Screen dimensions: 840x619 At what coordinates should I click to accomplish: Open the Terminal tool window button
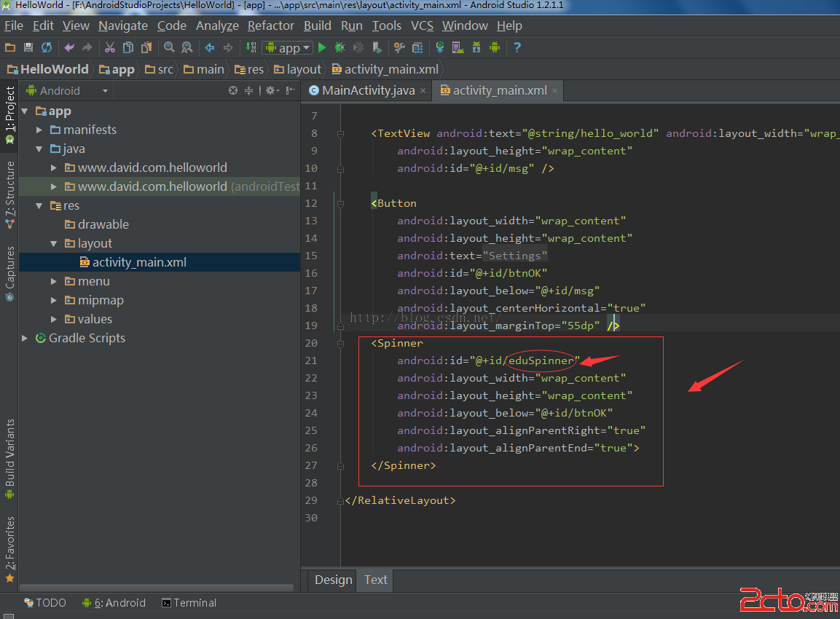189,603
